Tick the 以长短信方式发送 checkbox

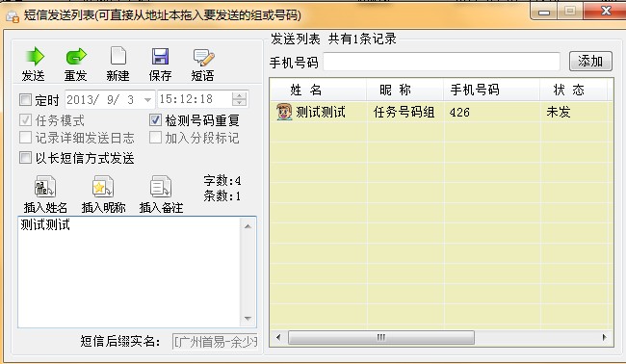tap(25, 158)
